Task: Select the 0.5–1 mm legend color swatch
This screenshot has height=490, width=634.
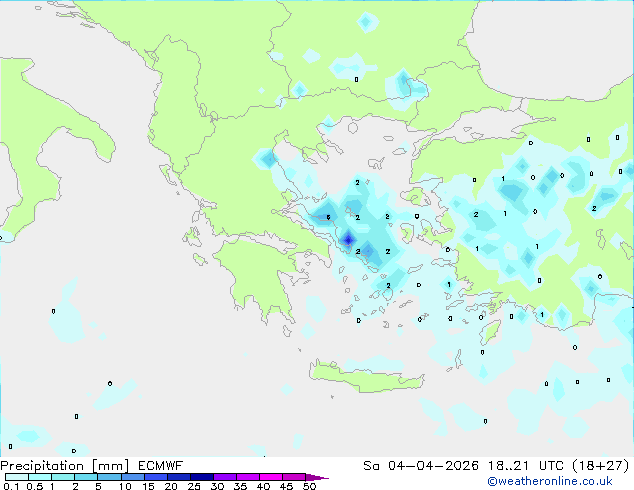Action: [40, 477]
